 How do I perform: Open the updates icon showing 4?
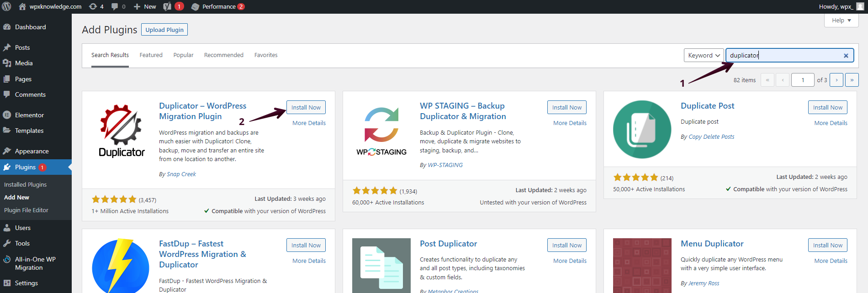click(x=96, y=6)
